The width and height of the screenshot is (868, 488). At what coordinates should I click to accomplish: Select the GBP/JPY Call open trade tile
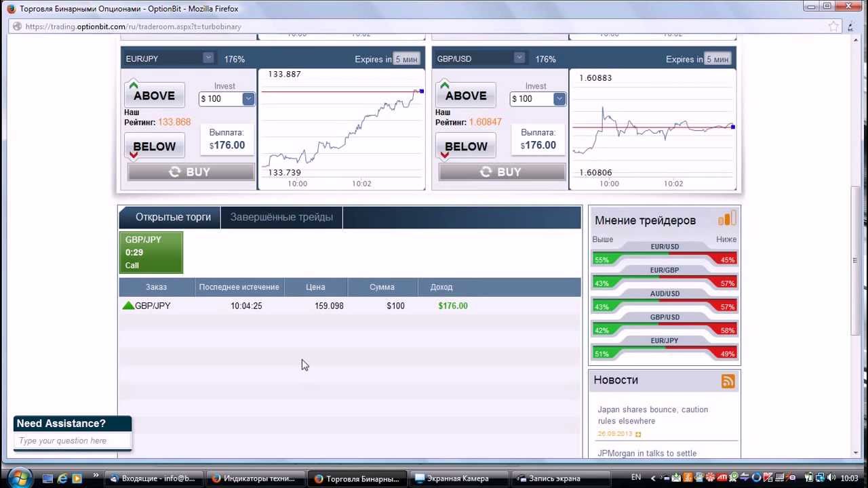point(151,252)
